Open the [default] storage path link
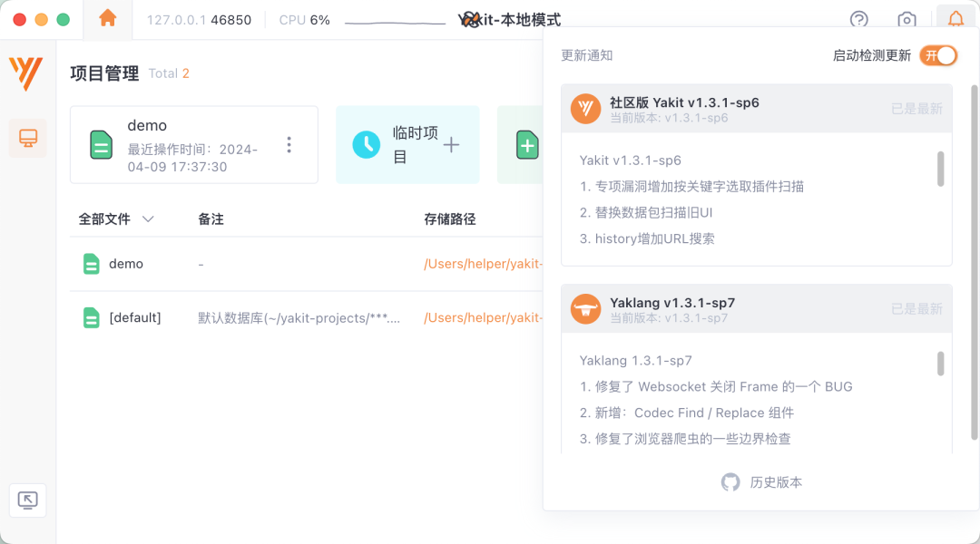 point(483,317)
